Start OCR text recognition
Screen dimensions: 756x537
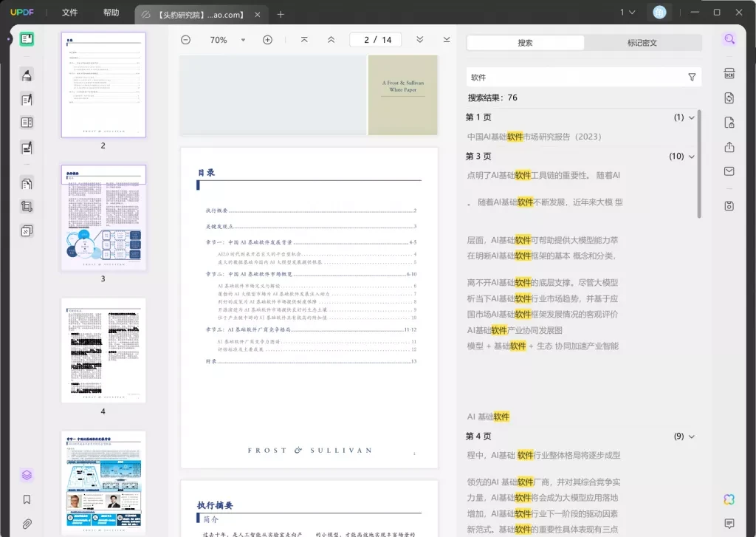[x=729, y=74]
